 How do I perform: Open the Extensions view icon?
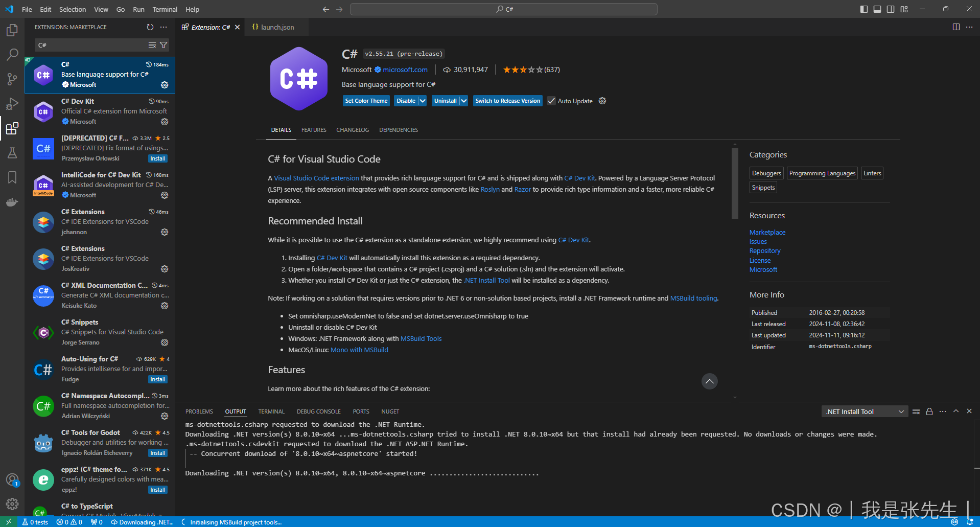pos(12,128)
